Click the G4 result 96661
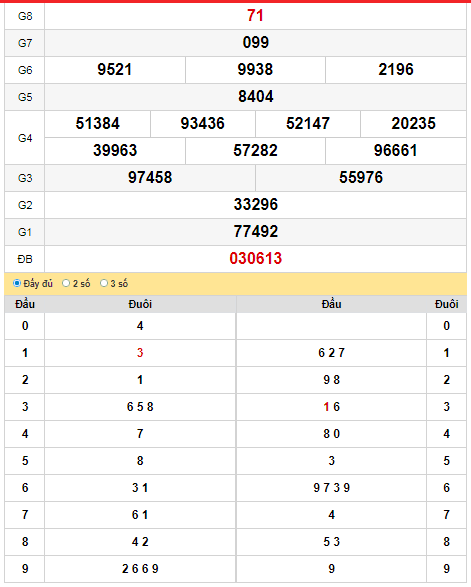The width and height of the screenshot is (471, 587). pos(396,151)
